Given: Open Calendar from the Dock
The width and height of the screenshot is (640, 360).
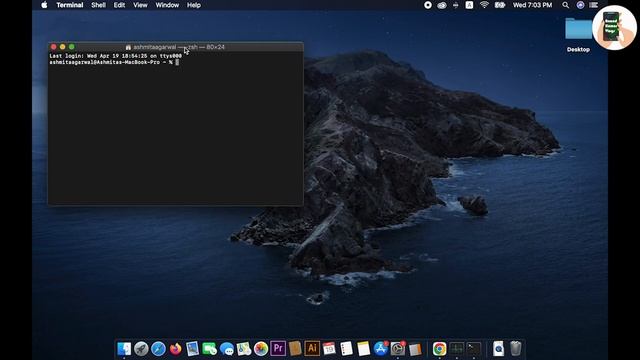Looking at the screenshot, I should point(329,349).
